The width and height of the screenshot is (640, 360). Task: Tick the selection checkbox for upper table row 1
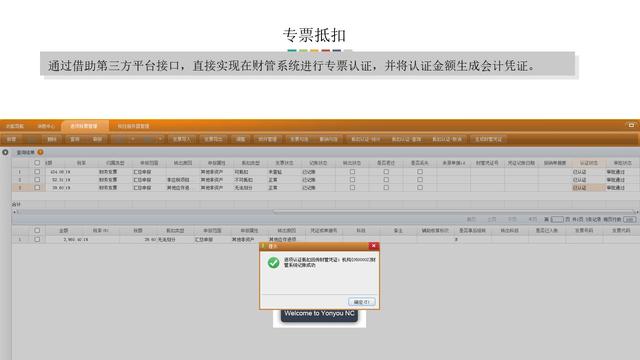click(37, 172)
